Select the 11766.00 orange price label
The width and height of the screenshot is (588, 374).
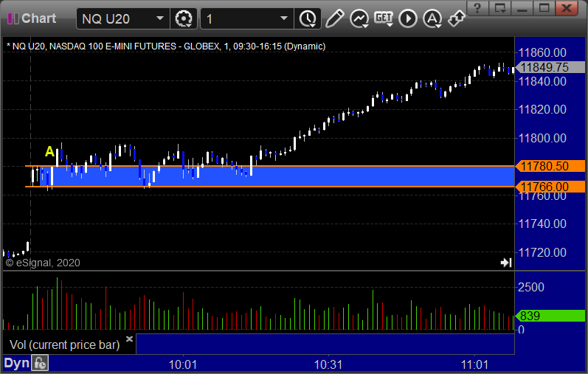pyautogui.click(x=550, y=187)
